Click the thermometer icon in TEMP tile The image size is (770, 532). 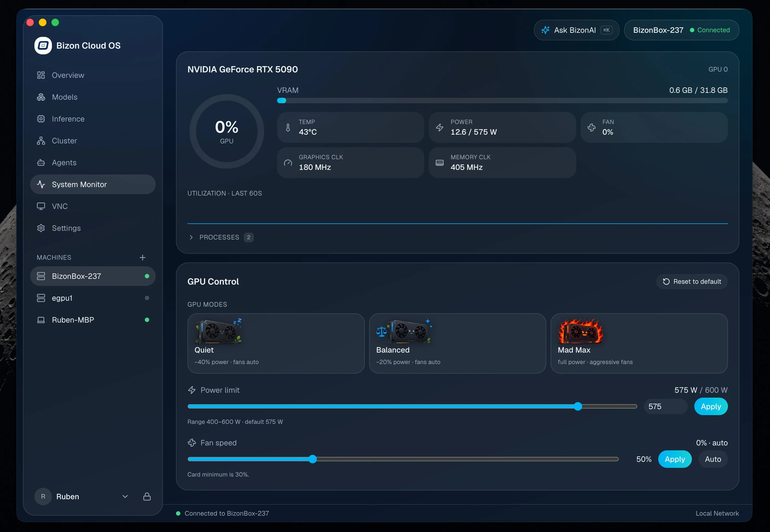point(288,127)
